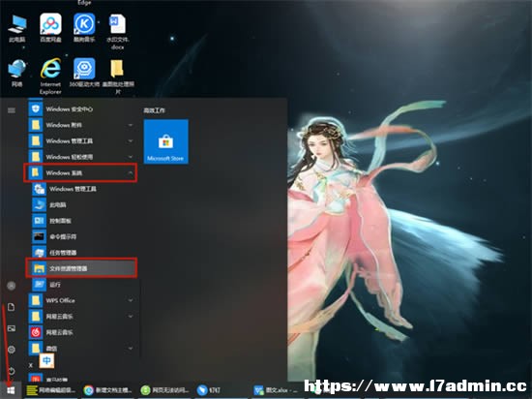532x399 pixels.
Task: Switch to the 新建文档 browser taskbar item
Action: pyautogui.click(x=108, y=390)
